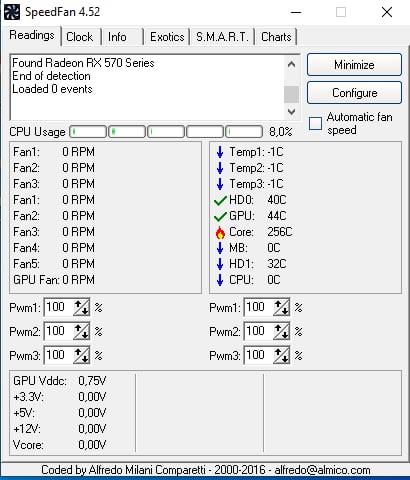Click the 8,0% CPU usage value
Image resolution: width=410 pixels, height=480 pixels.
[x=281, y=132]
